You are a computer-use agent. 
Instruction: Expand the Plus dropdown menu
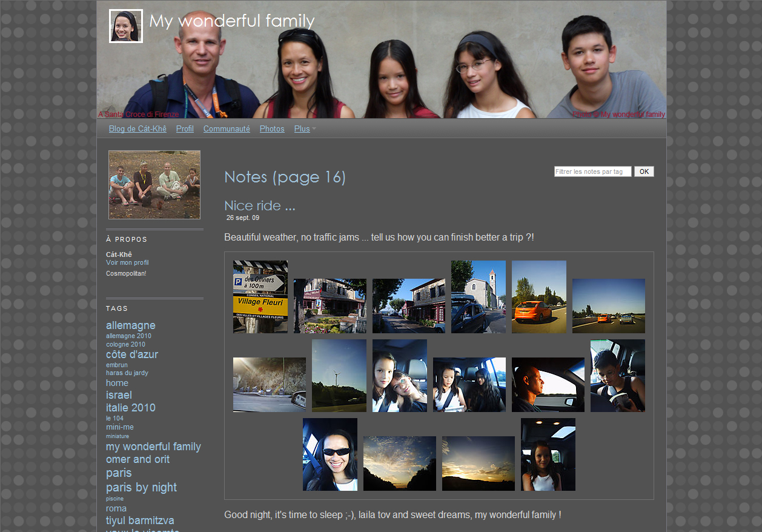[305, 129]
